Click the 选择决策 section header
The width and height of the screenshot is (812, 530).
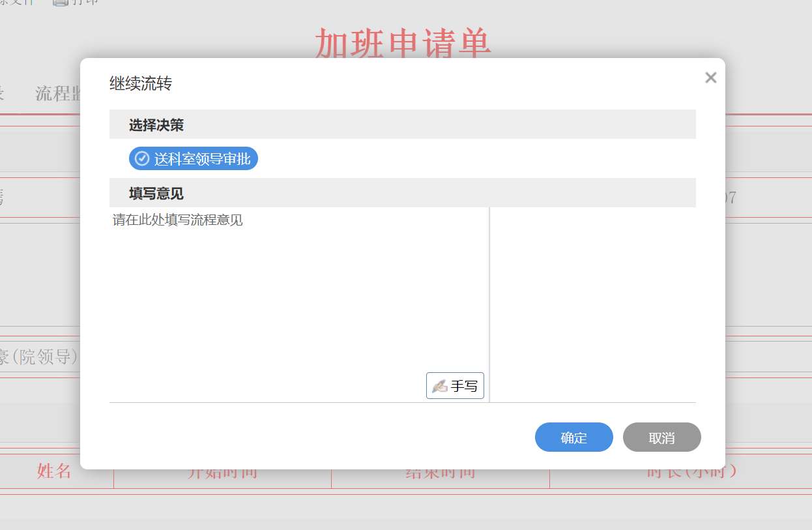(156, 125)
